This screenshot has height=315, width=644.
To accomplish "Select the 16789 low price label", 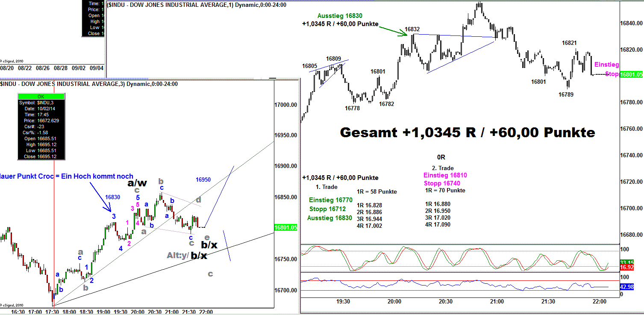I will coord(566,94).
